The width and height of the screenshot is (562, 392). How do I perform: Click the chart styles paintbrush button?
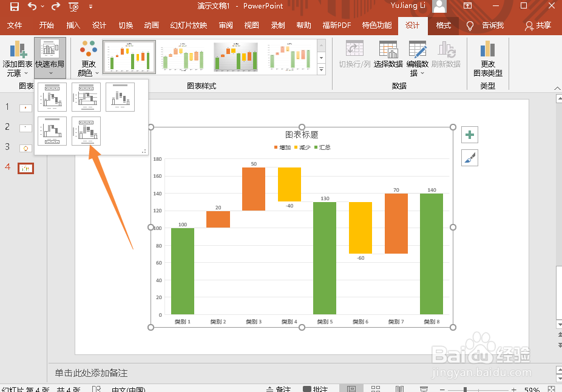470,158
